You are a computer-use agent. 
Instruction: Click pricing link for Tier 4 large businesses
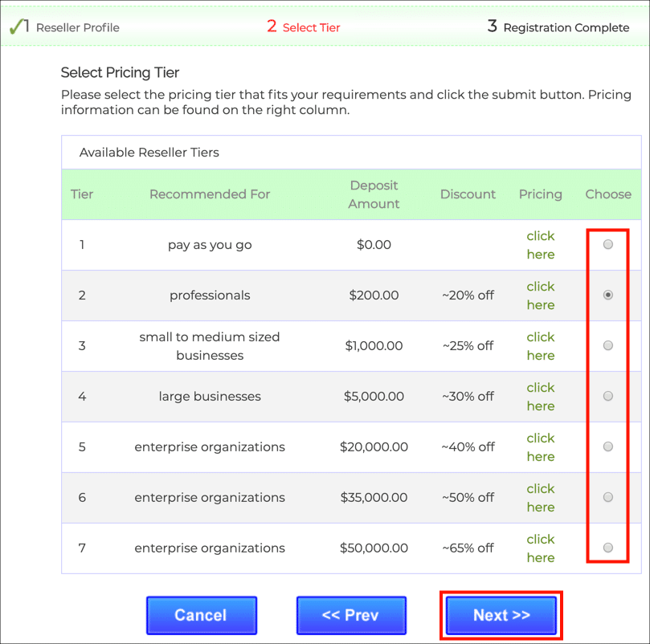(x=540, y=397)
